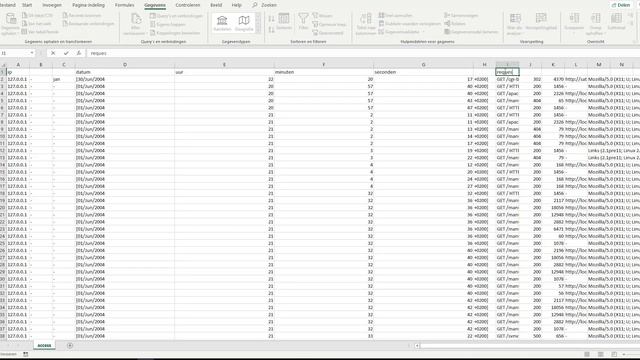
Task: Switch to Normal view in status bar
Action: click(587, 354)
